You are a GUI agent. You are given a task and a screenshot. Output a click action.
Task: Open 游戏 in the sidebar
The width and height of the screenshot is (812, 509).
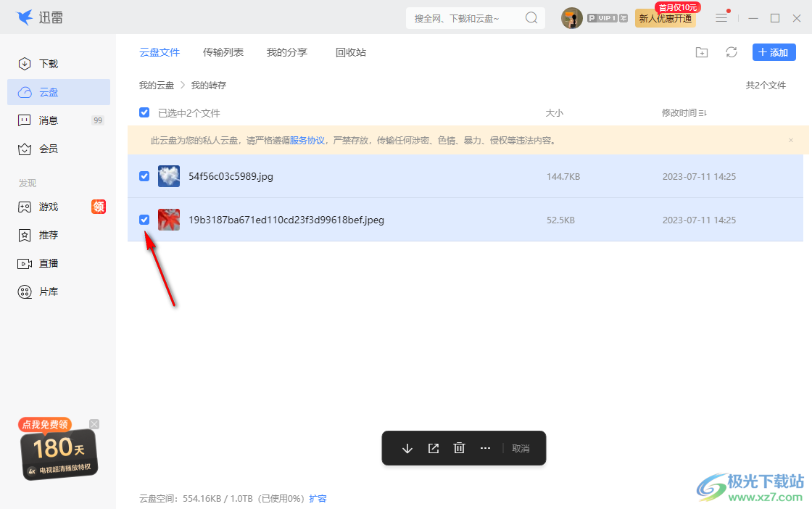click(59, 207)
